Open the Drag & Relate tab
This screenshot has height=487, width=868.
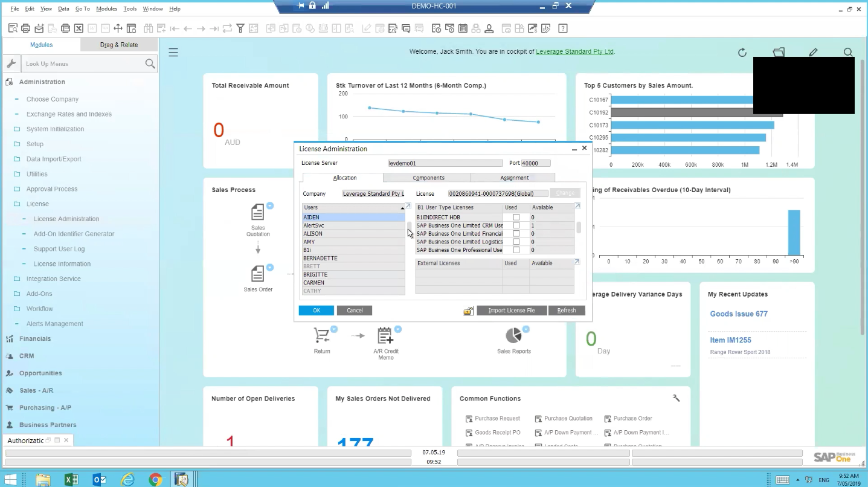click(119, 45)
